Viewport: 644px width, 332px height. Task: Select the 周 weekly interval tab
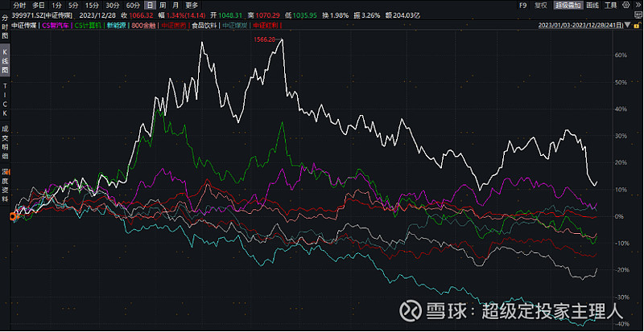point(163,6)
